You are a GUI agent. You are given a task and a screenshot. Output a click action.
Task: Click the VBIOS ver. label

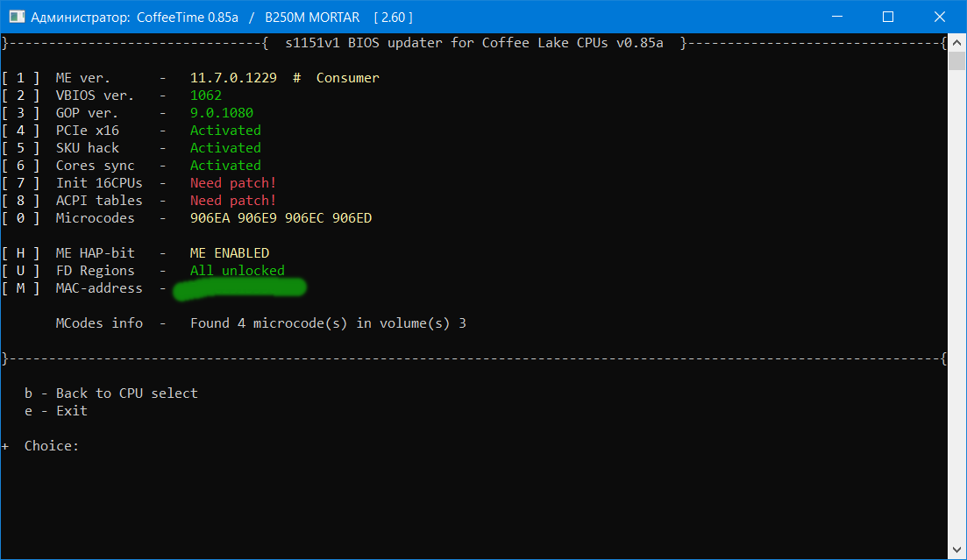(x=95, y=95)
